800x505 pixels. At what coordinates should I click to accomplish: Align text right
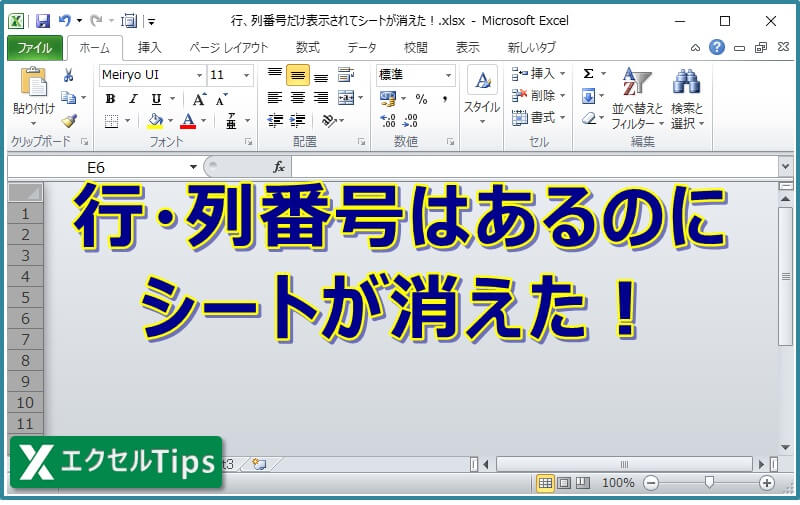pyautogui.click(x=321, y=97)
